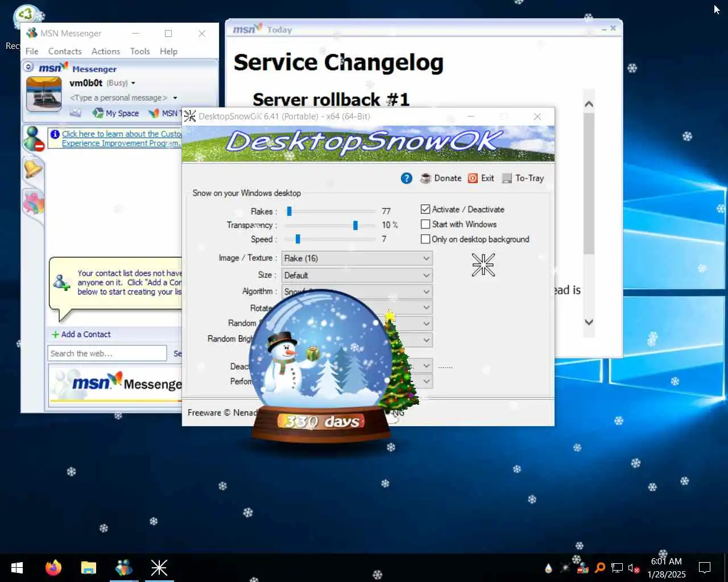728x582 pixels.
Task: Open the notification center icon
Action: click(x=705, y=567)
